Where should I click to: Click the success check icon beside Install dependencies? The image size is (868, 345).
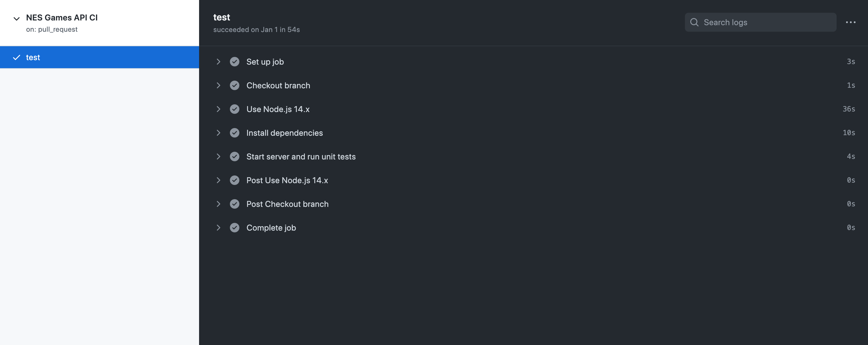pyautogui.click(x=235, y=133)
